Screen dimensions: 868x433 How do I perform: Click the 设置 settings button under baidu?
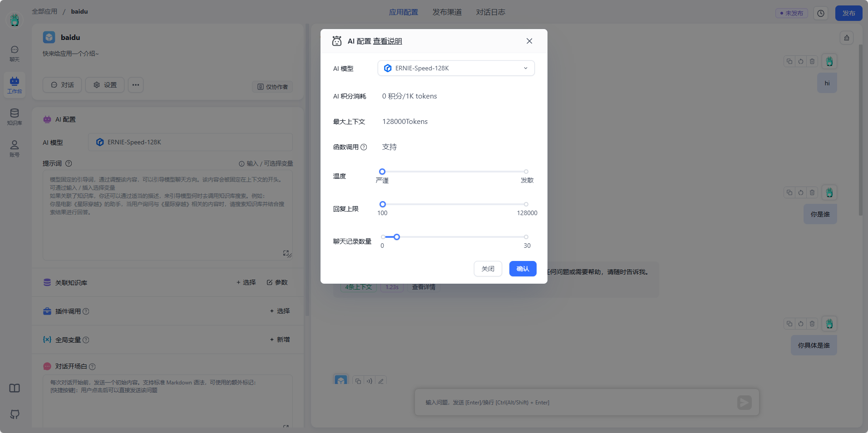[105, 85]
